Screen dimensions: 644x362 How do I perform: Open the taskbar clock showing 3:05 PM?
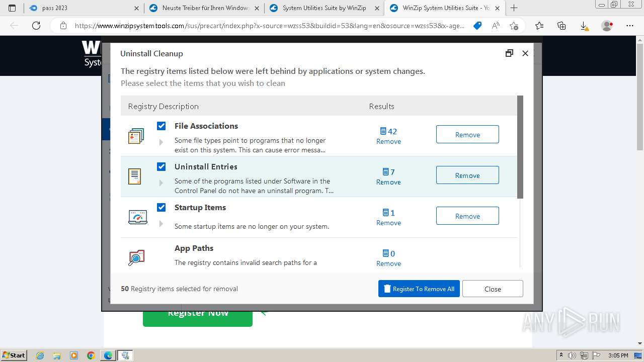coord(618,355)
